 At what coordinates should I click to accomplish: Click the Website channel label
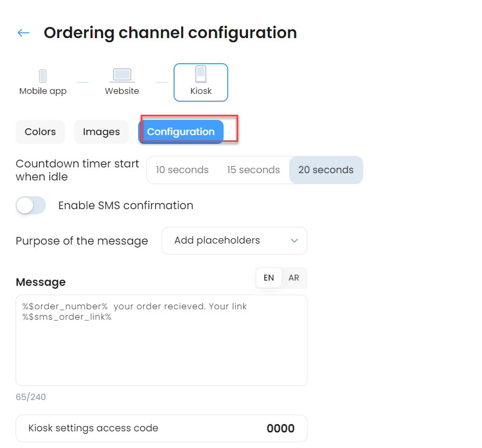[122, 91]
